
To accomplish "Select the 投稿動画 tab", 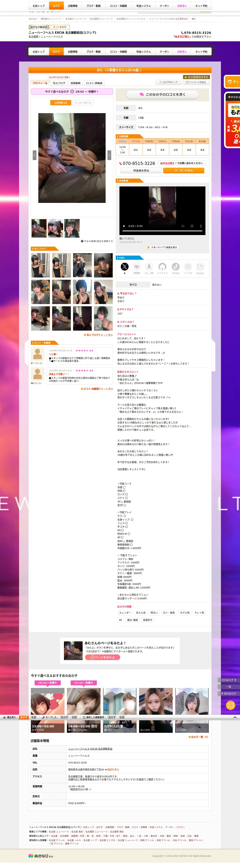I will click(75, 83).
